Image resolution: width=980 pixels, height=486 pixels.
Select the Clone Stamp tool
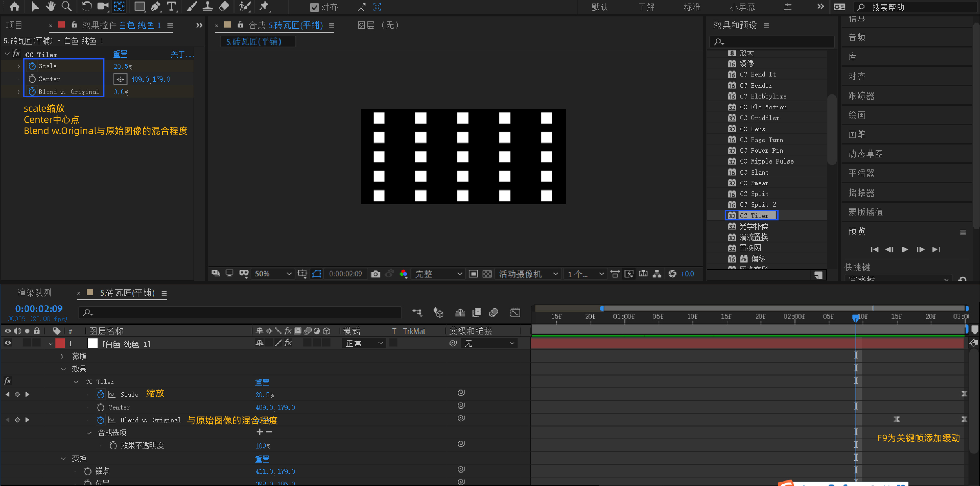coord(208,6)
